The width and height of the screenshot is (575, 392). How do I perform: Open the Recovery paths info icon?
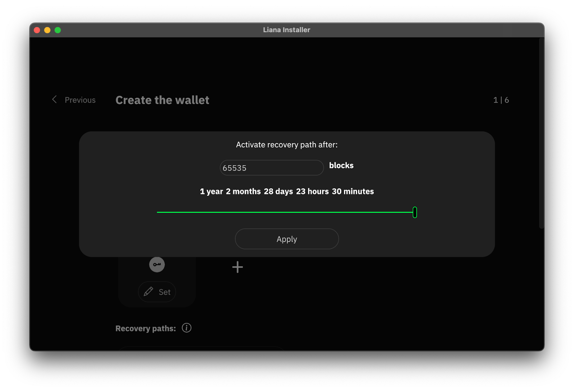187,328
